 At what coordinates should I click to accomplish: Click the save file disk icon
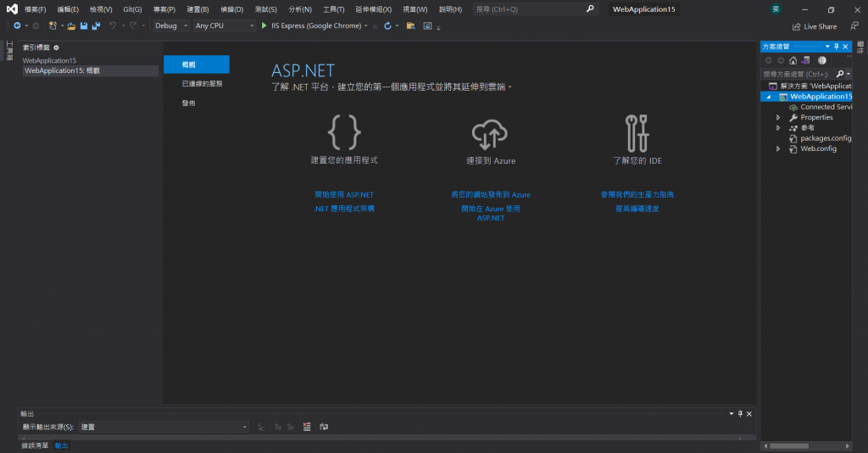click(84, 26)
